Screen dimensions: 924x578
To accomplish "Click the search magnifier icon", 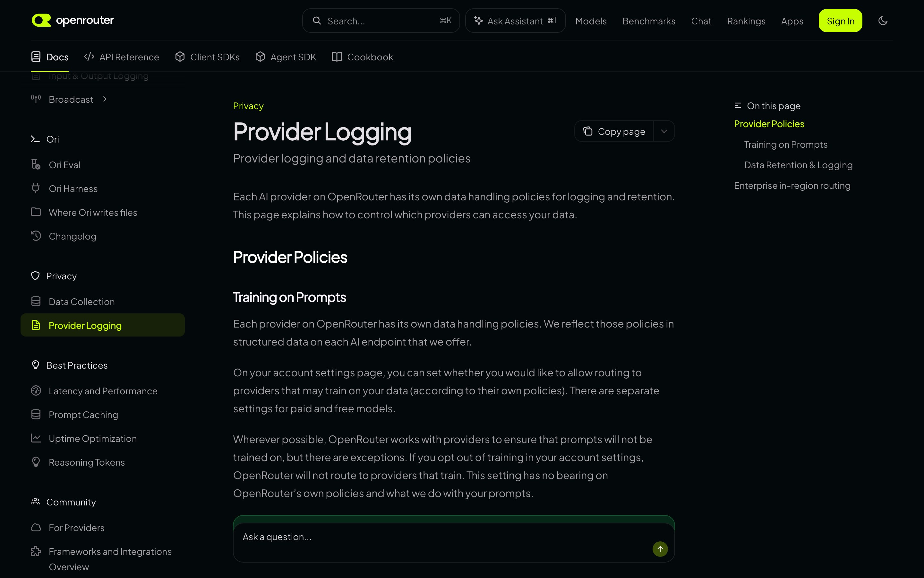I will click(x=317, y=21).
